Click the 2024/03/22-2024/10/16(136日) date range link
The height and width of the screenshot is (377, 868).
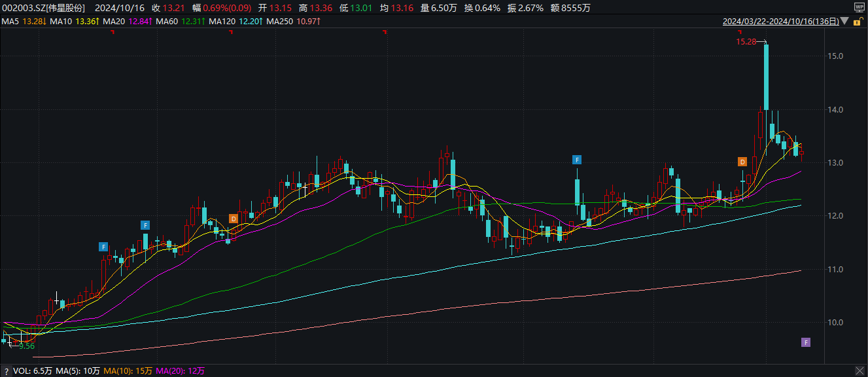(x=780, y=22)
